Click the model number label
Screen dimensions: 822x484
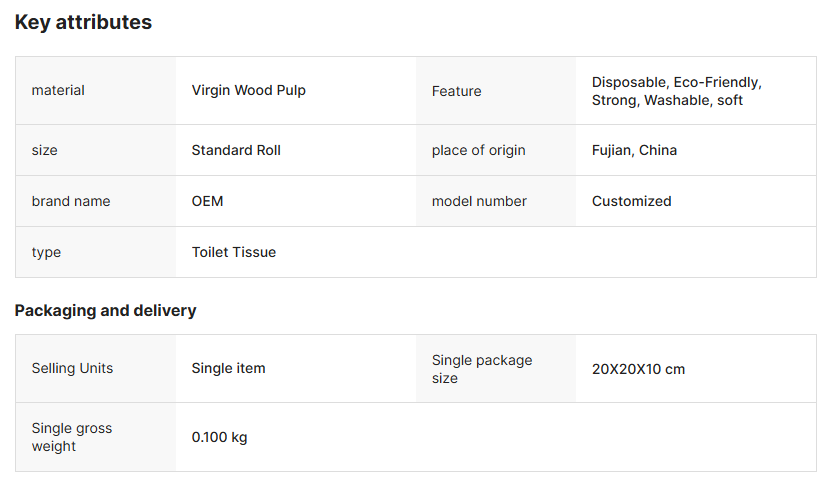(479, 201)
